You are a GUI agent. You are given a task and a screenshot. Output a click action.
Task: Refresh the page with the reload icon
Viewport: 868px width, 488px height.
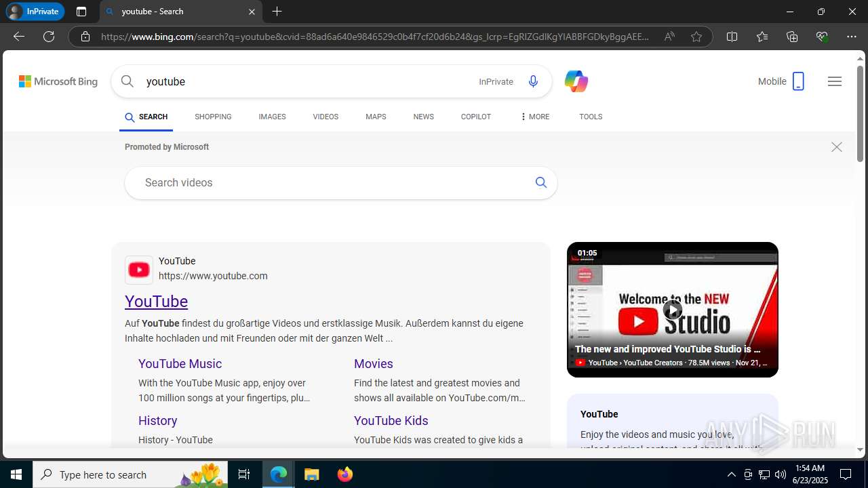(49, 37)
